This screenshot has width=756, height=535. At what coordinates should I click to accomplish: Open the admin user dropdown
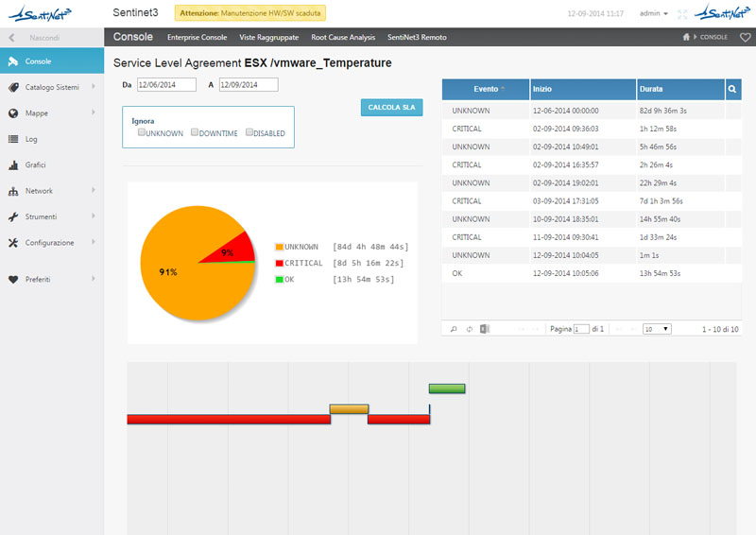653,13
